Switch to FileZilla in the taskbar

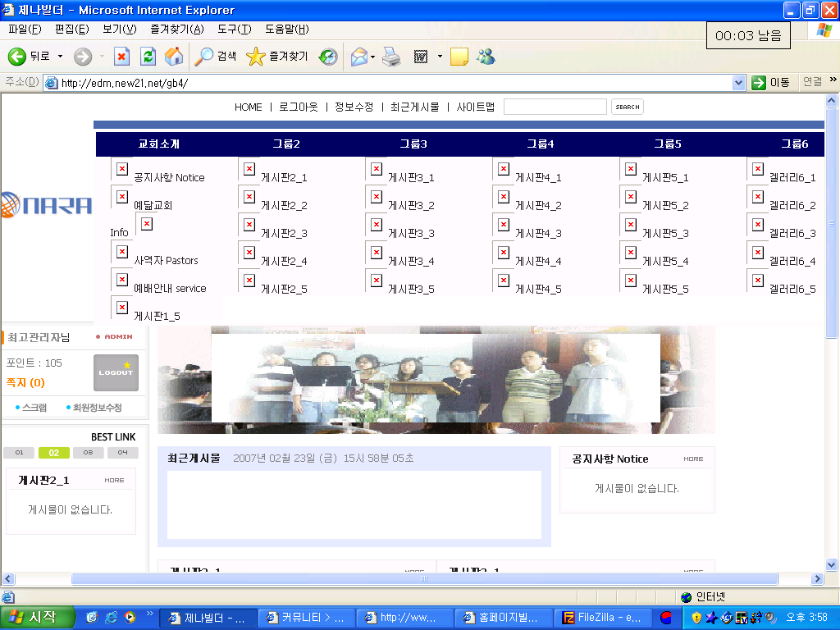click(x=603, y=618)
